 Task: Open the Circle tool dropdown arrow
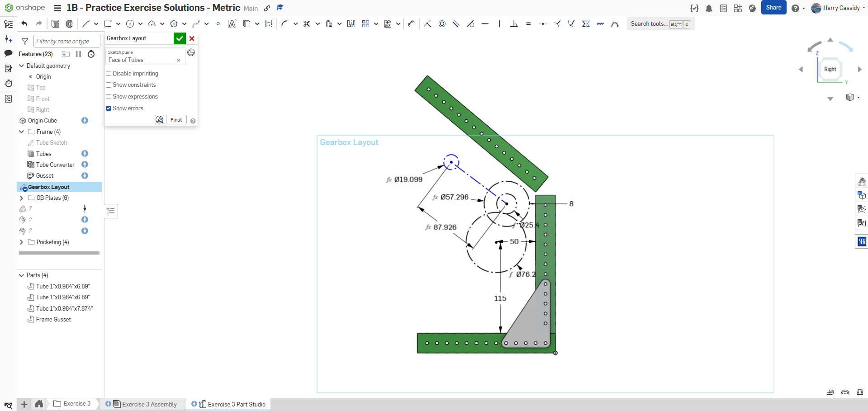140,24
